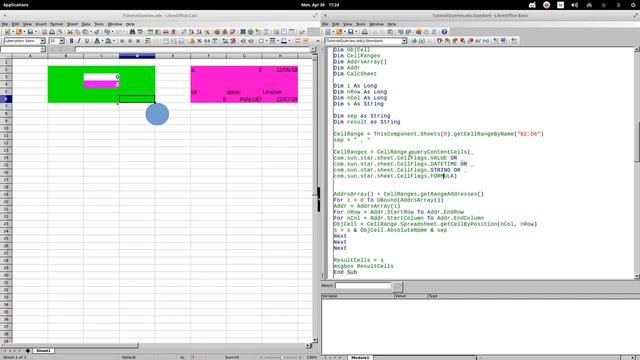640x360 pixels.
Task: Open Find & Replace binoculars icon
Action: coord(132,32)
